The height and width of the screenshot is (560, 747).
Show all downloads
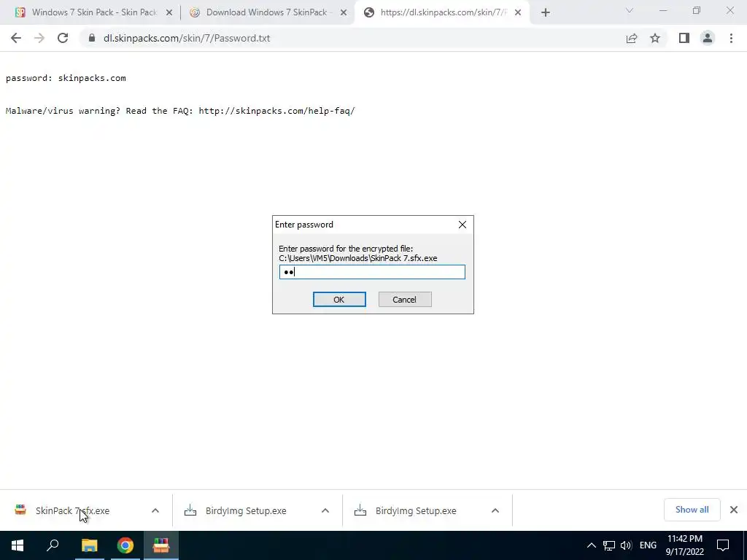click(x=692, y=510)
